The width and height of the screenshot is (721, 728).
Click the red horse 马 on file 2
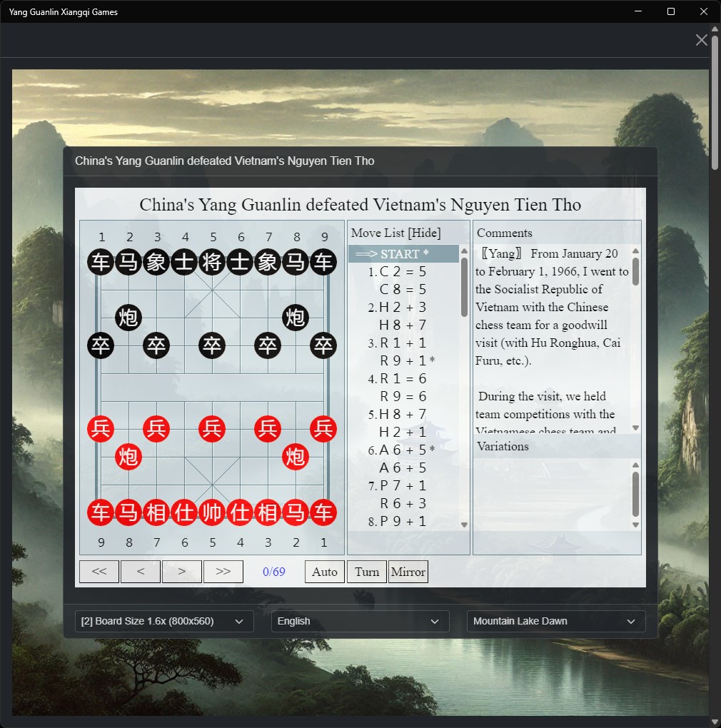coord(296,512)
